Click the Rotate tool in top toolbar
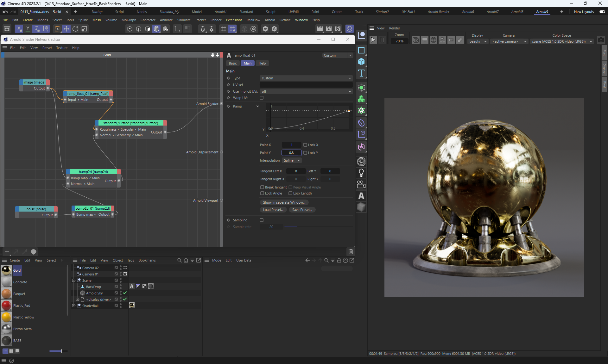This screenshot has height=364, width=608. [75, 29]
